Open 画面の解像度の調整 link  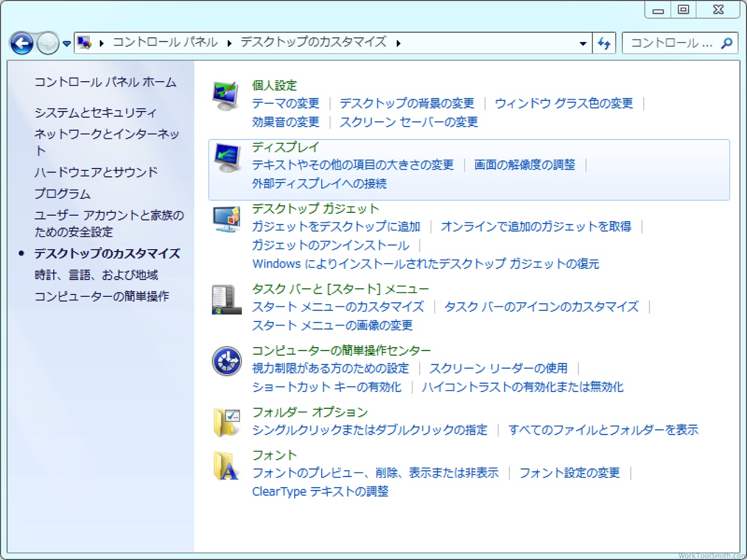click(x=525, y=165)
